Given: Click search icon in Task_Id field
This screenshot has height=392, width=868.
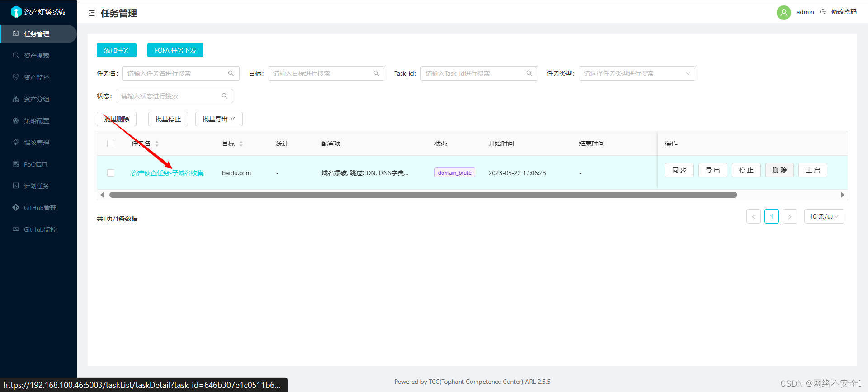Looking at the screenshot, I should 529,73.
